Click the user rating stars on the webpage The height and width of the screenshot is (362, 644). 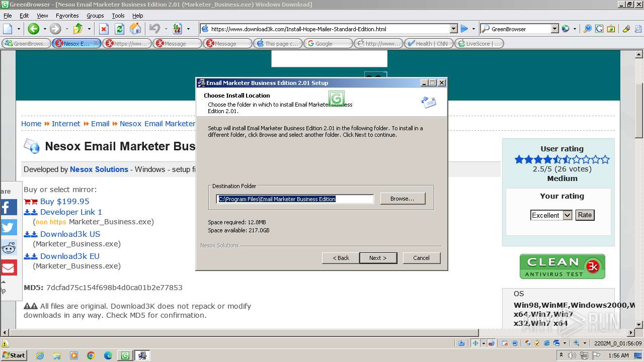click(562, 159)
